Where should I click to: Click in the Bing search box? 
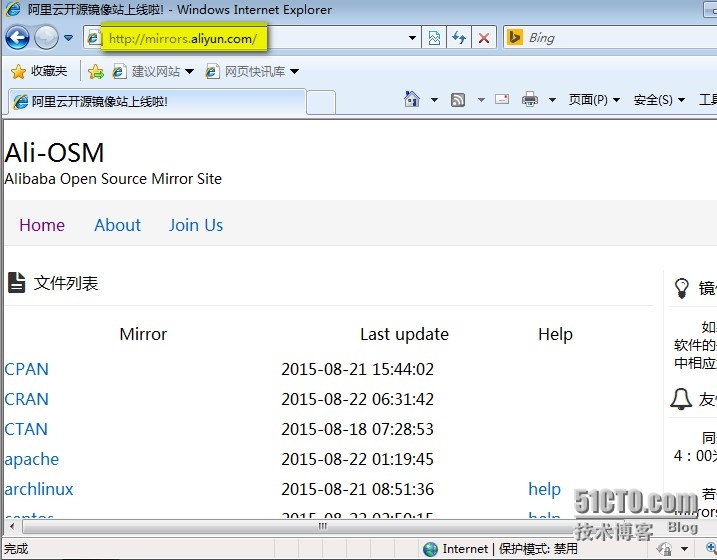610,38
